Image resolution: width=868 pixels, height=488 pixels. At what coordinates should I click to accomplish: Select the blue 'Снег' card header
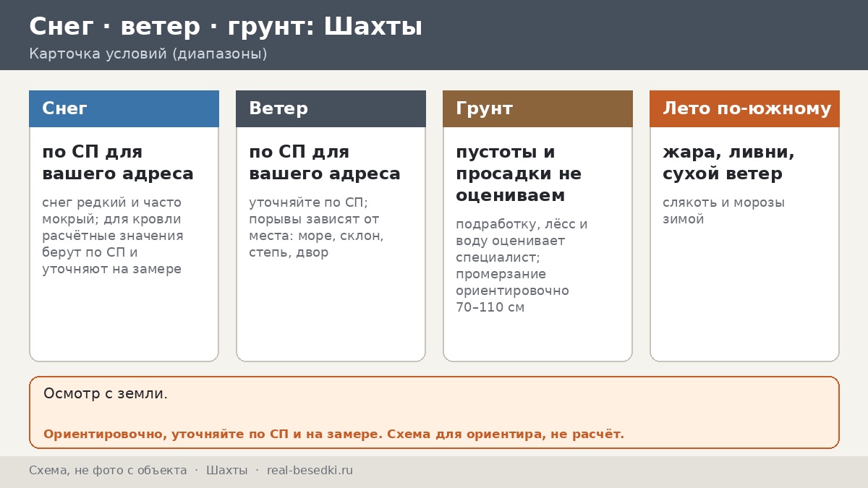click(x=124, y=108)
